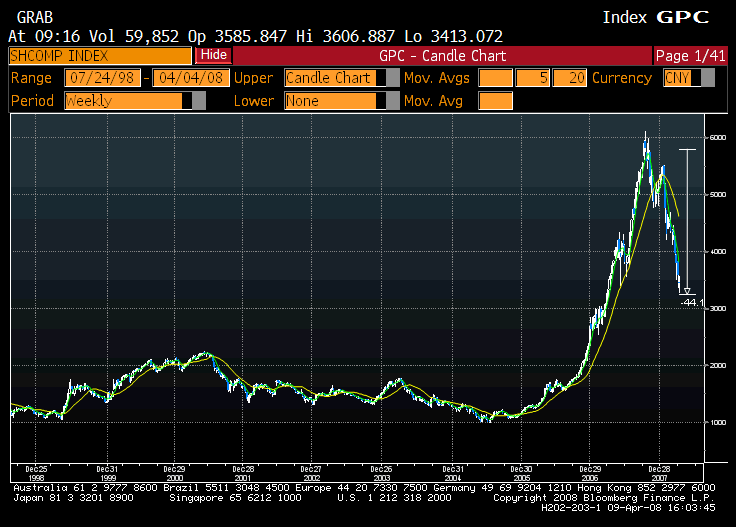Click the candle chart peak near 6000
736x527 pixels.
646,135
